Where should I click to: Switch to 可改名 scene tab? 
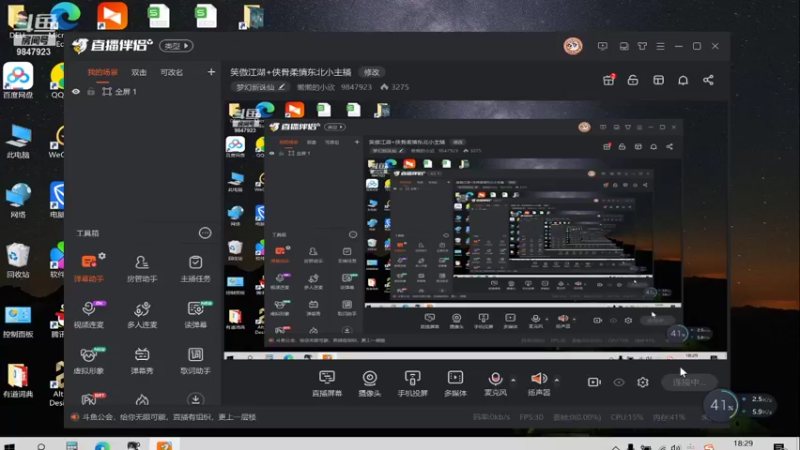(171, 72)
